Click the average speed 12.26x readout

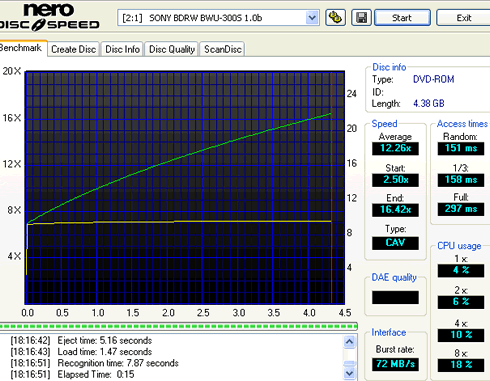[395, 148]
